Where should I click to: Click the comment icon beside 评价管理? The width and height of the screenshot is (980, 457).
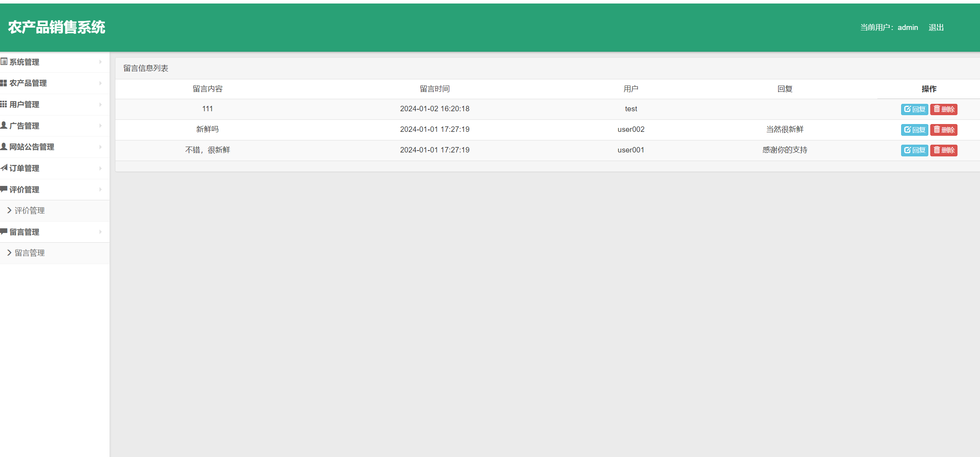click(4, 189)
